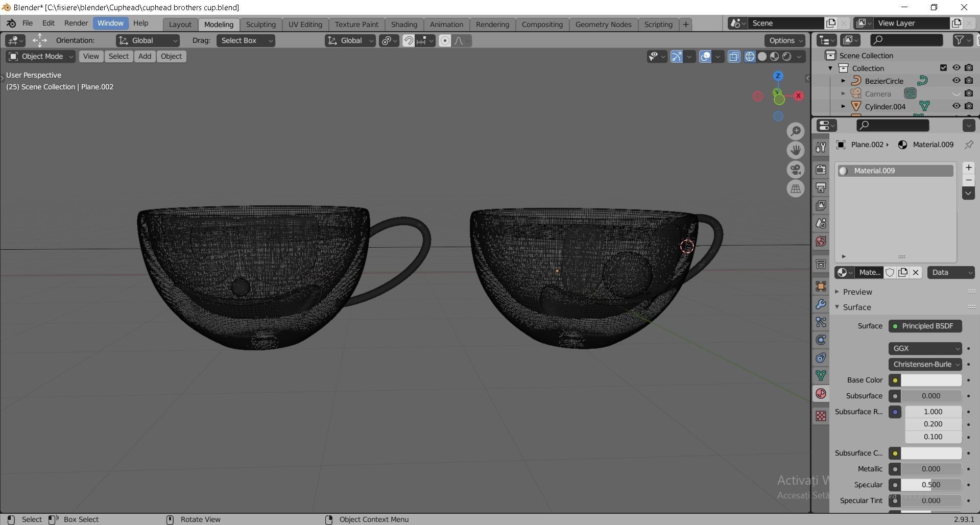Open the Object Data mesh properties tab

[821, 375]
